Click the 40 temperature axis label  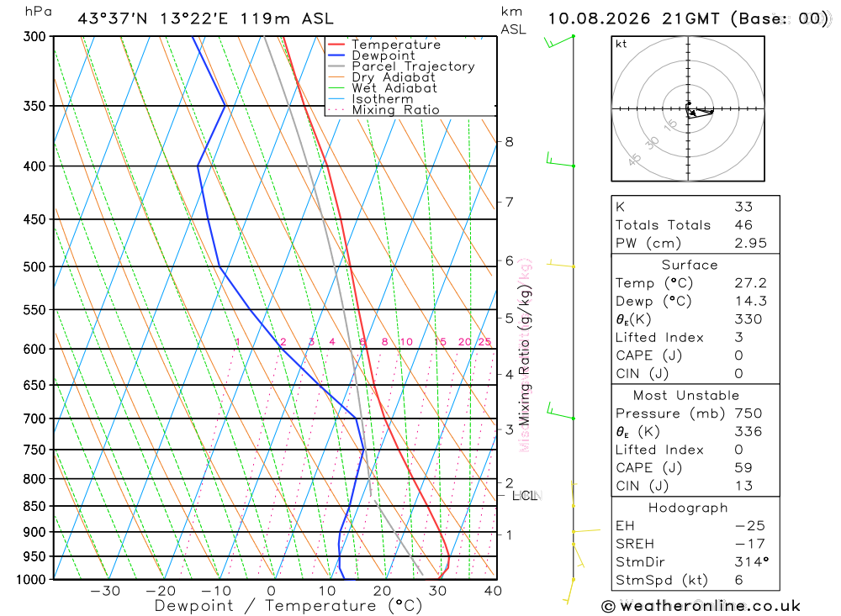493,592
